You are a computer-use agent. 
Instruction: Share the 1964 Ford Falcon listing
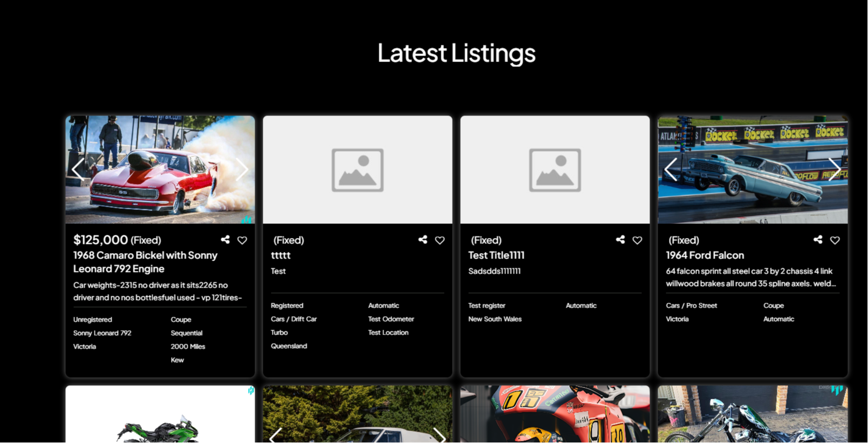coord(818,240)
